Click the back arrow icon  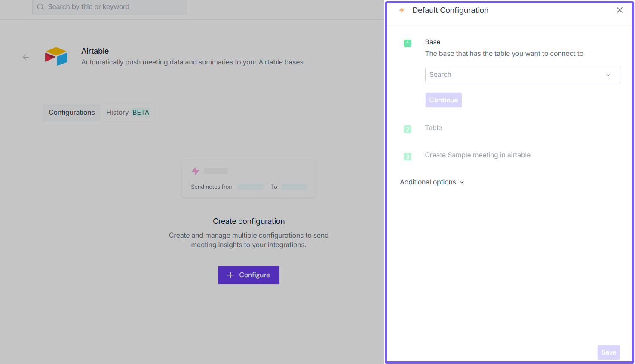click(x=26, y=57)
